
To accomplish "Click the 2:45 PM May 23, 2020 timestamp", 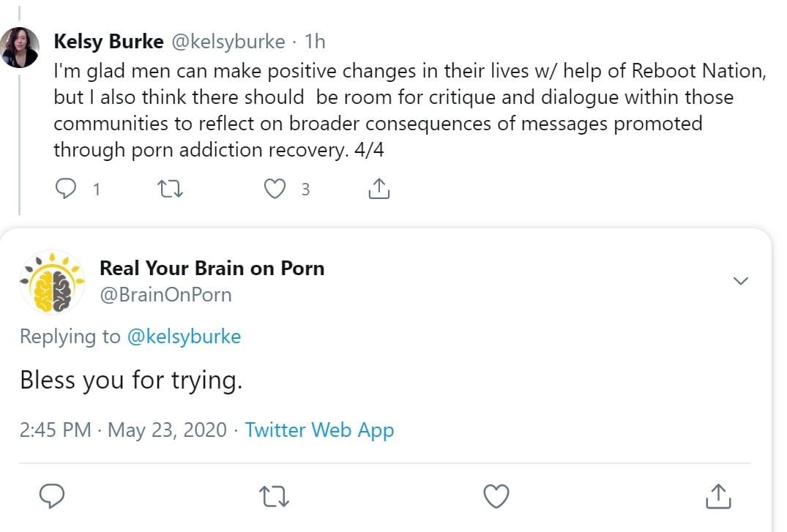I will point(123,430).
